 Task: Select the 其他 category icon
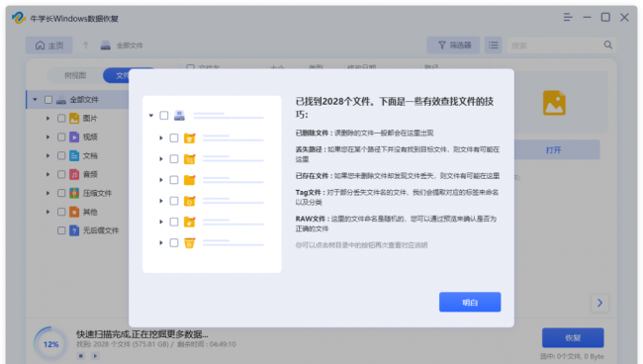click(x=74, y=212)
